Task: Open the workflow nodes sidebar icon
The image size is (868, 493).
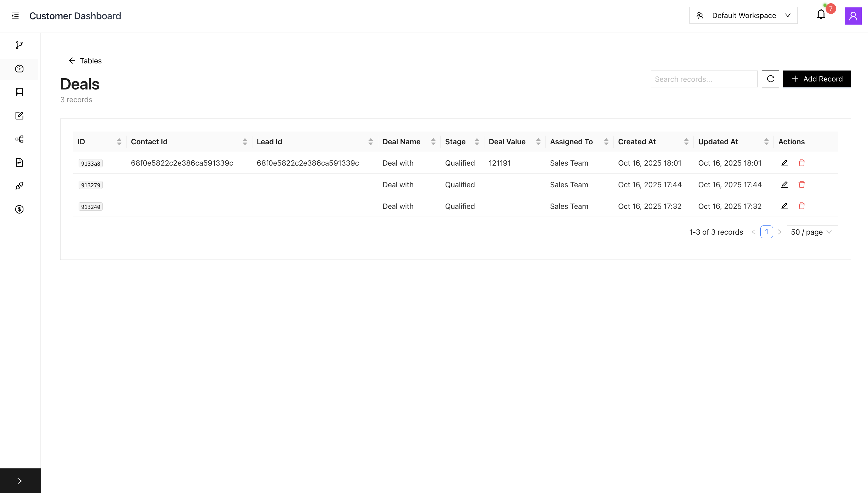Action: coord(19,139)
